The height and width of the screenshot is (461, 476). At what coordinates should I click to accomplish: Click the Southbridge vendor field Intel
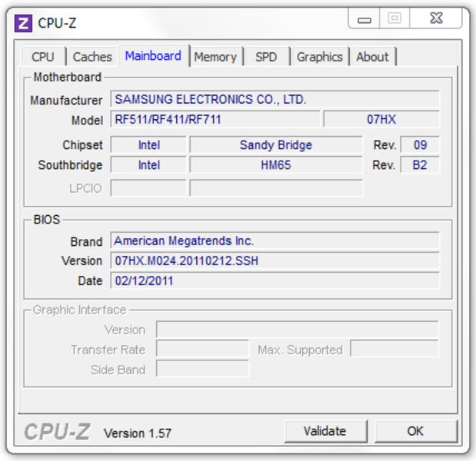pos(148,165)
